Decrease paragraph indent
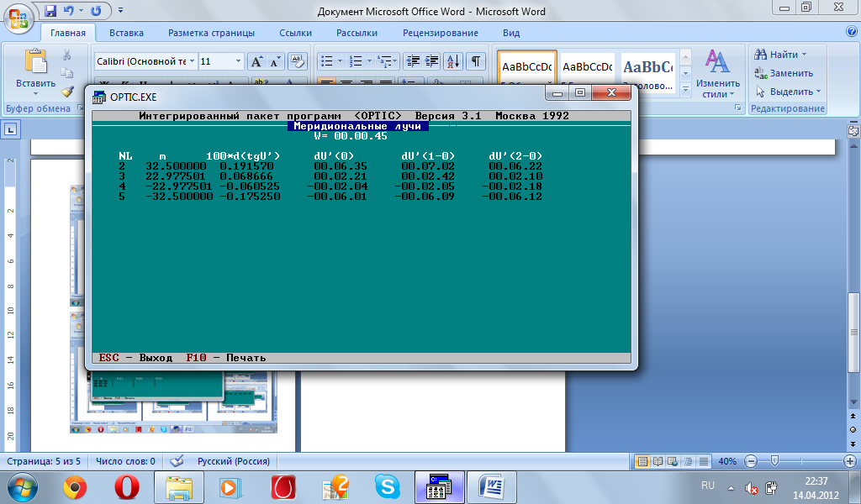The image size is (861, 504). (412, 61)
